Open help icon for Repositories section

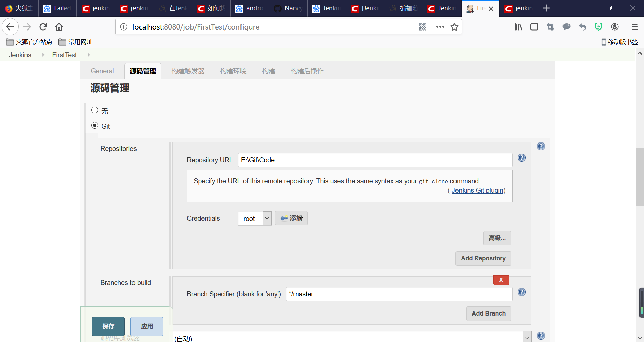pos(541,146)
